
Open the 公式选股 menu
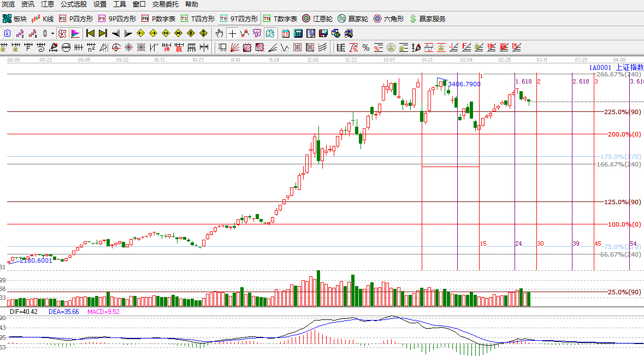click(x=73, y=4)
